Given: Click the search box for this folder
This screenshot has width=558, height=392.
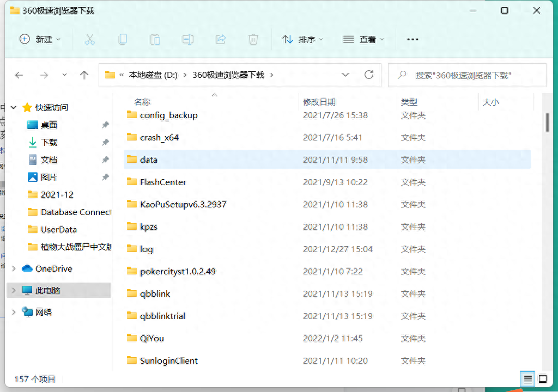Looking at the screenshot, I should point(467,75).
